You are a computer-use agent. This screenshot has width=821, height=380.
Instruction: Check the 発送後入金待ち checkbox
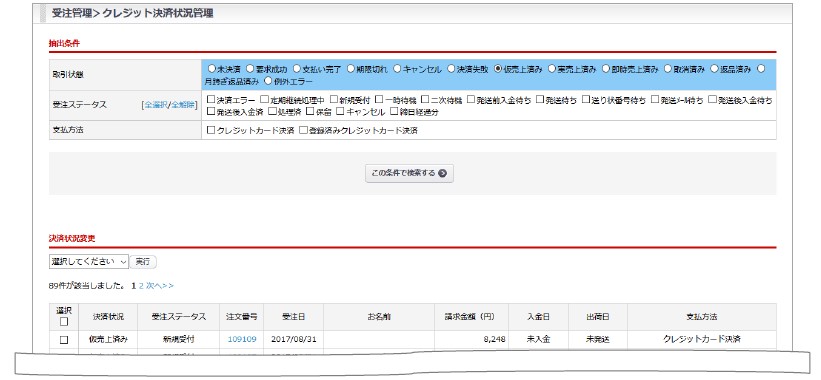[712, 99]
